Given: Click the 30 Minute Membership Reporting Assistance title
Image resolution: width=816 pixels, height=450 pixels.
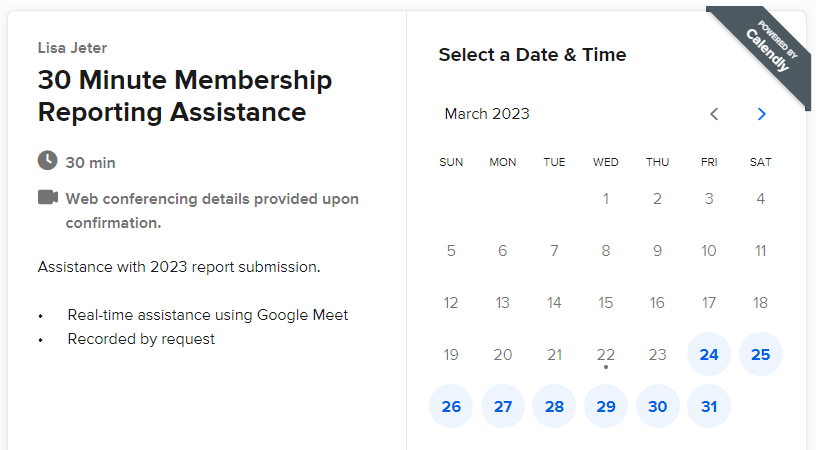Looking at the screenshot, I should click(x=185, y=96).
